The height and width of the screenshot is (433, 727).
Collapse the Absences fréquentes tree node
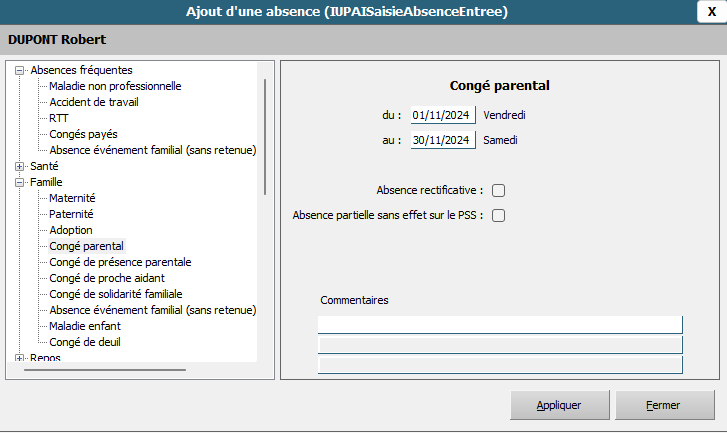(x=20, y=70)
